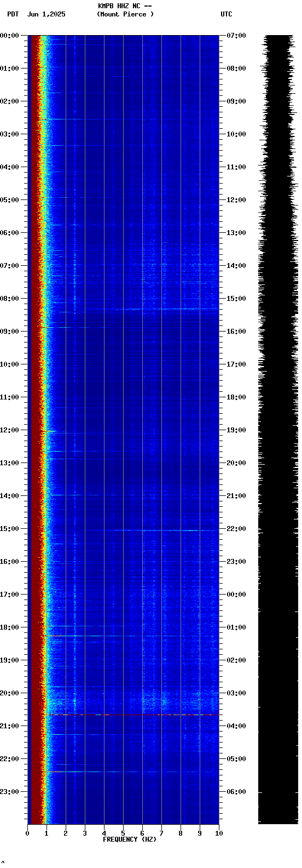Select the 17:00 label on the UTC axis
This screenshot has width=302, height=868.
tap(236, 364)
